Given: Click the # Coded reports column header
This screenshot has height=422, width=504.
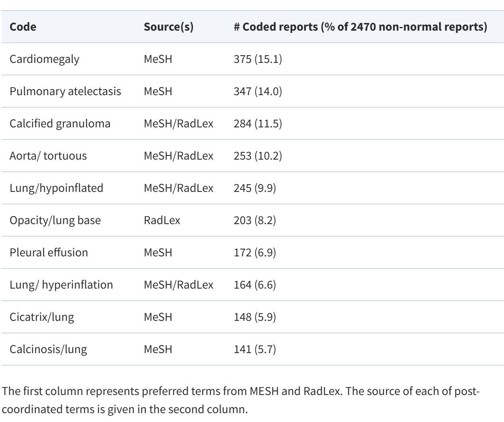Looking at the screenshot, I should [360, 27].
